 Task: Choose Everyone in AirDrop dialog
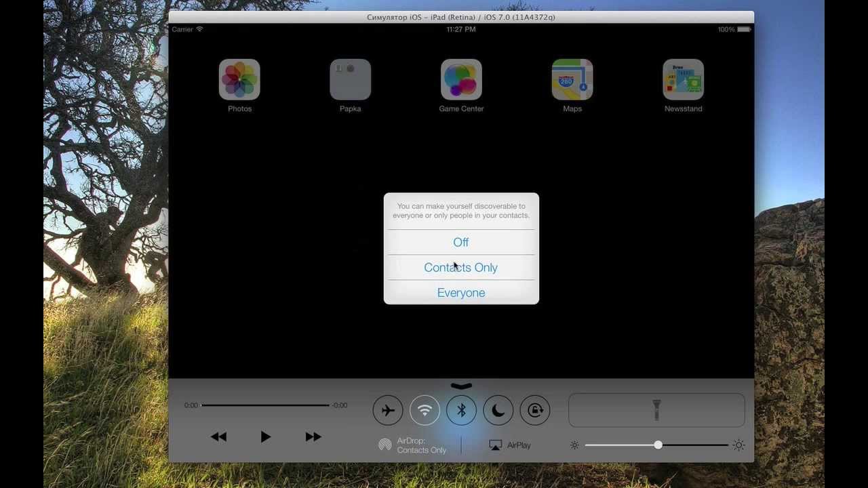pos(461,292)
